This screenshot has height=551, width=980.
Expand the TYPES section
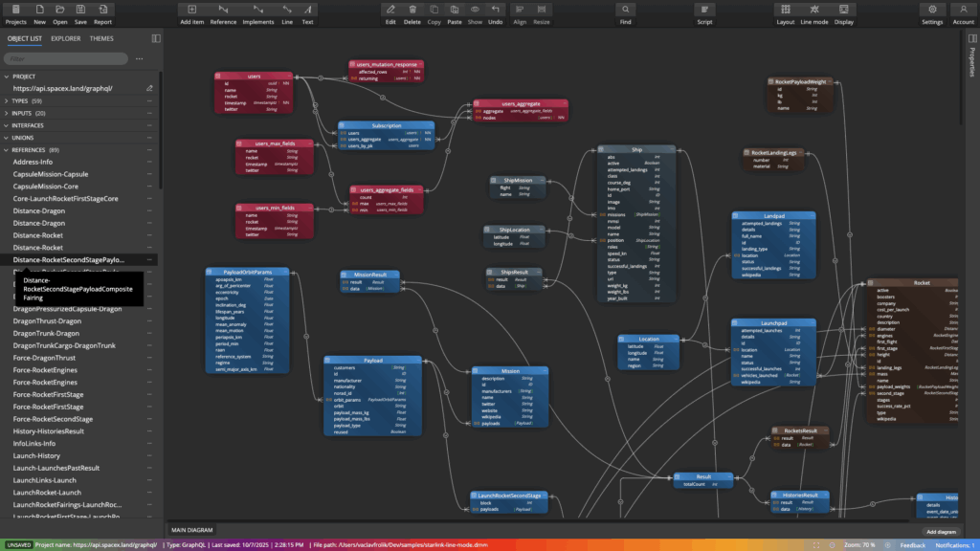pos(7,100)
